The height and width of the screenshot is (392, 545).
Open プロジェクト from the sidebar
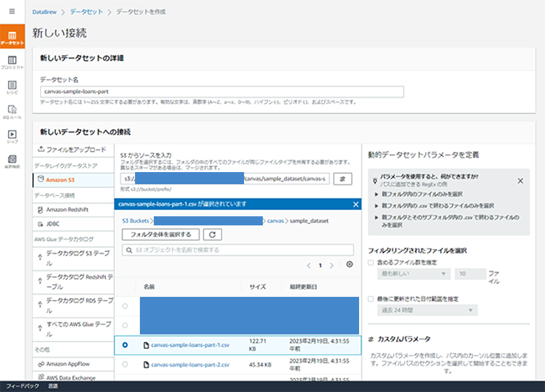click(12, 62)
